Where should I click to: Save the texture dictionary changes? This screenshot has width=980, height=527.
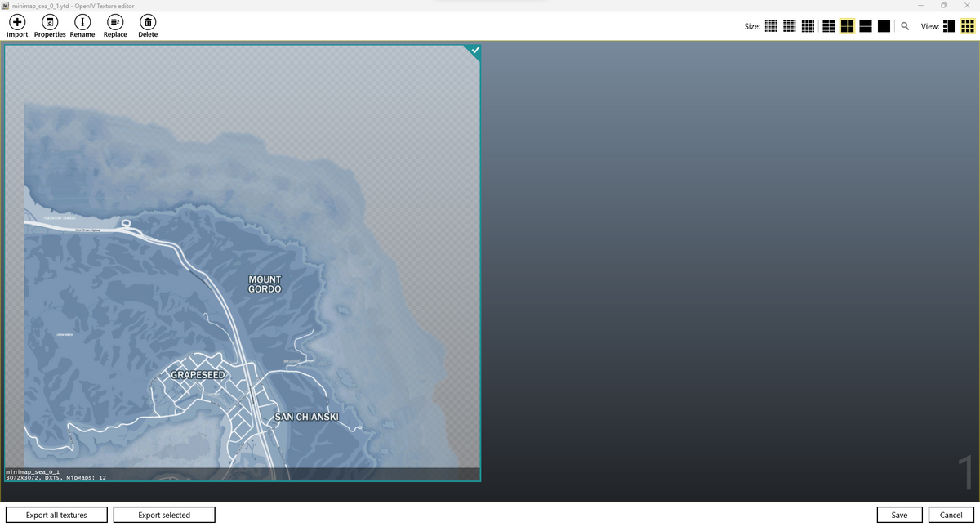(x=899, y=515)
